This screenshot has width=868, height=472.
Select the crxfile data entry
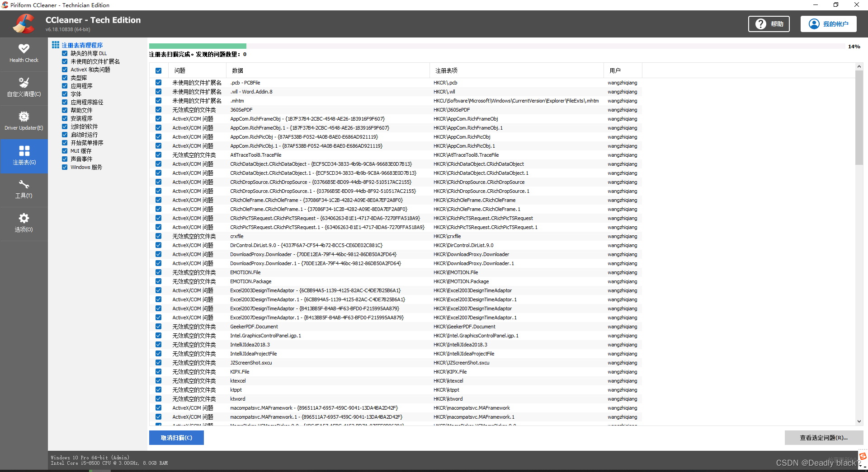(237, 236)
